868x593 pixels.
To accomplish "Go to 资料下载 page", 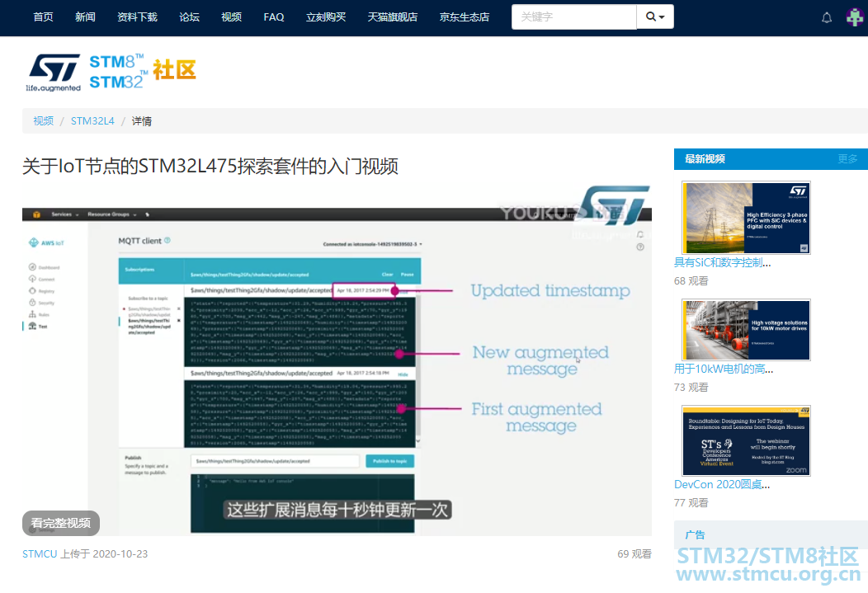I will tap(137, 17).
